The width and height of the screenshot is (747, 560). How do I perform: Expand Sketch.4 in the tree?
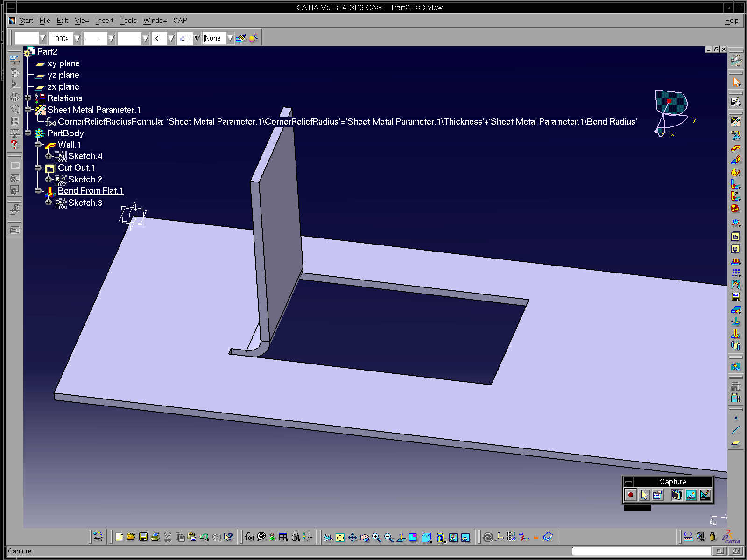tap(49, 156)
